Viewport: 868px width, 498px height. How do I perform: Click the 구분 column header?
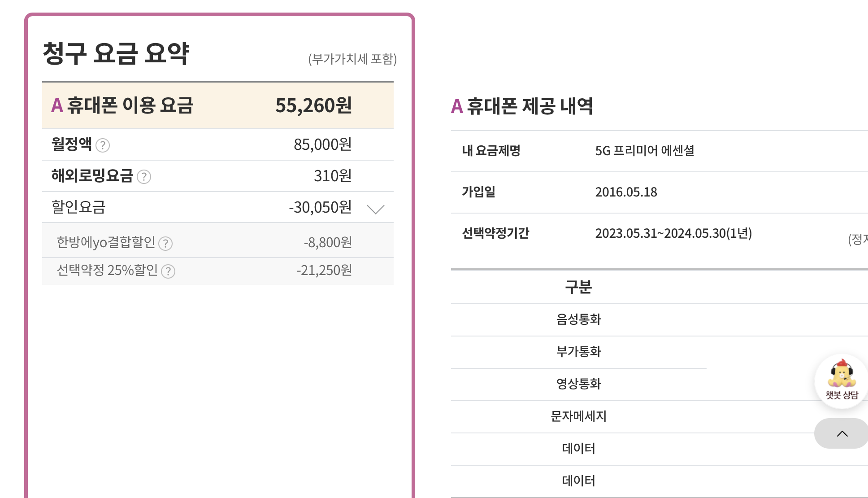click(578, 287)
